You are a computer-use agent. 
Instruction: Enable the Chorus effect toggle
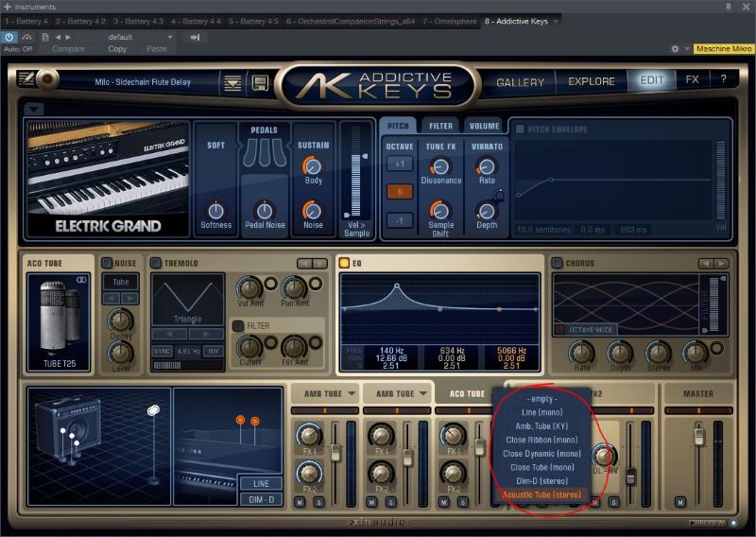pyautogui.click(x=557, y=263)
